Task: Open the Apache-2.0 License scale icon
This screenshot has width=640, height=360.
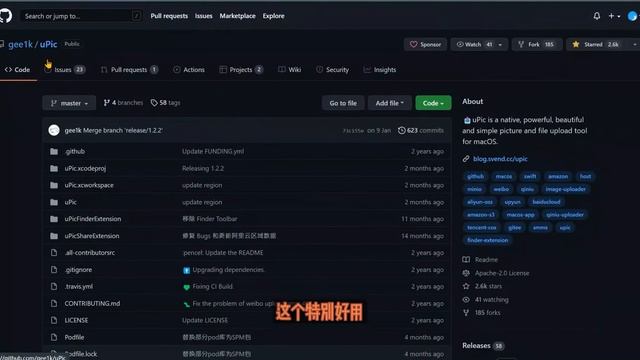Action: click(x=466, y=273)
